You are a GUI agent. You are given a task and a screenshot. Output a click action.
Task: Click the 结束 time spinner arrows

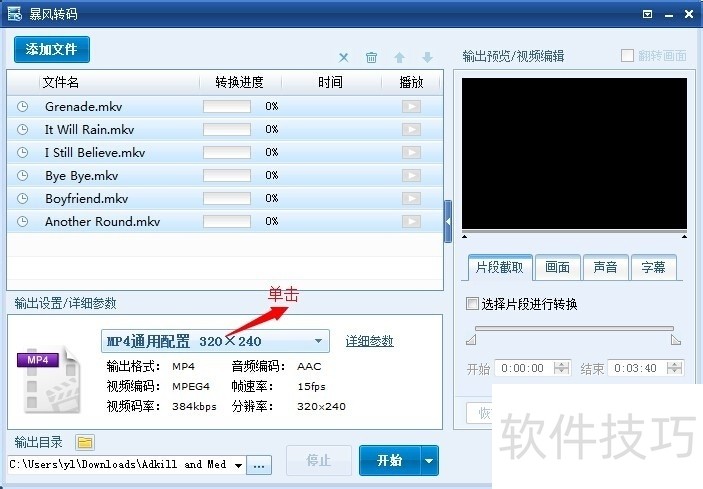(674, 368)
